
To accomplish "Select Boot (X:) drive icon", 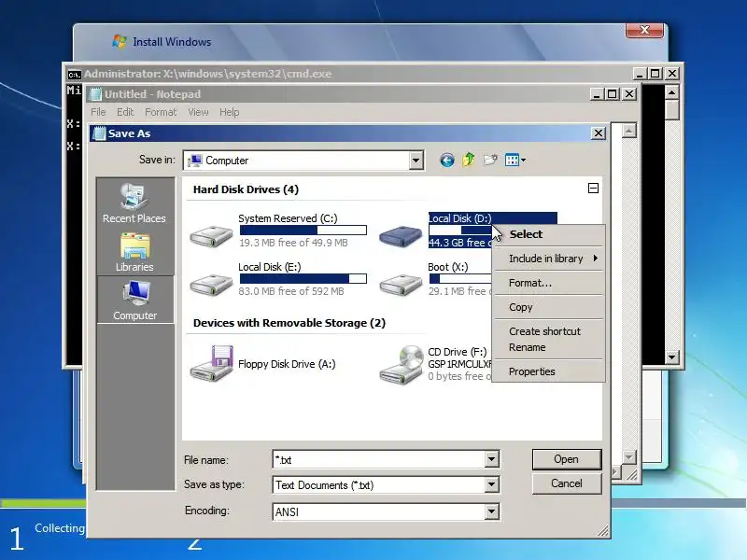I will point(401,285).
